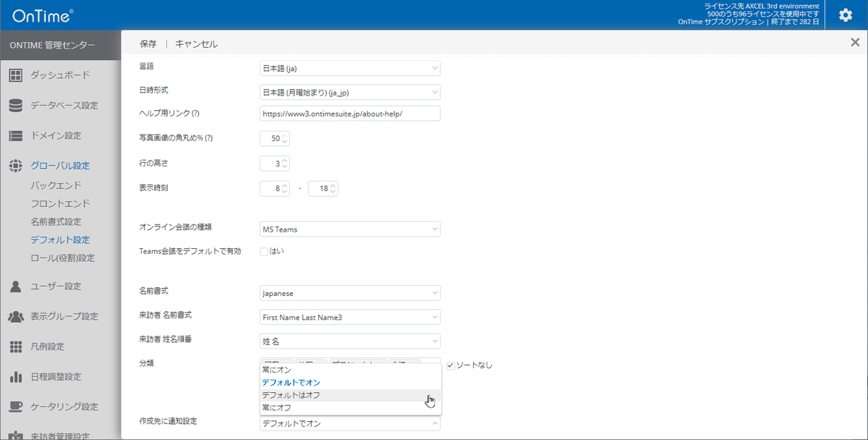Image resolution: width=868 pixels, height=440 pixels.
Task: Click the global settings globe icon
Action: click(x=15, y=166)
